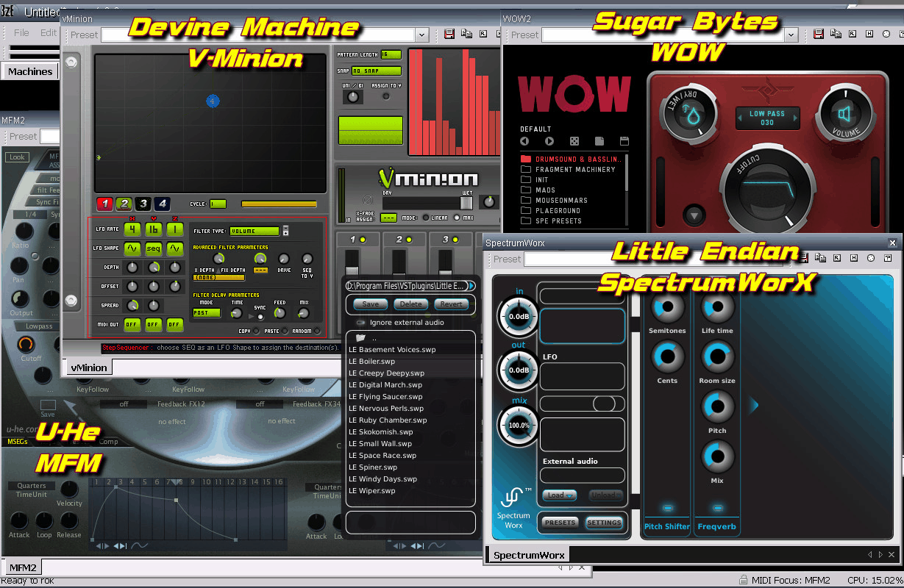904x588 pixels.
Task: Switch to the Machines tab
Action: [30, 71]
